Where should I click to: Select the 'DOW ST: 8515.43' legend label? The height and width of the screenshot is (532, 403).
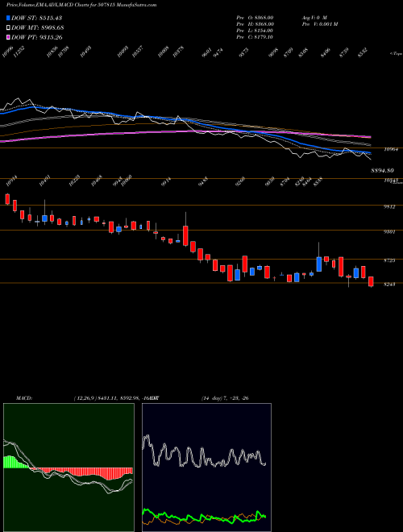click(x=36, y=18)
